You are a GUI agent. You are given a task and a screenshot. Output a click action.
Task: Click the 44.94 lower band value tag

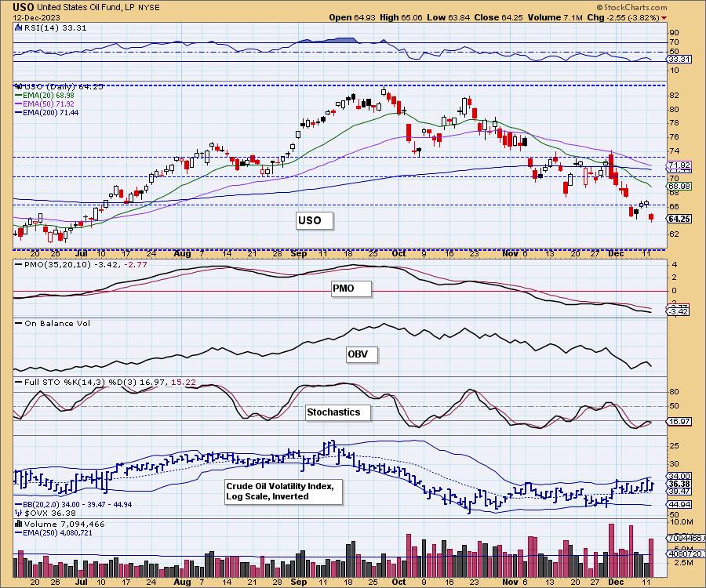679,505
